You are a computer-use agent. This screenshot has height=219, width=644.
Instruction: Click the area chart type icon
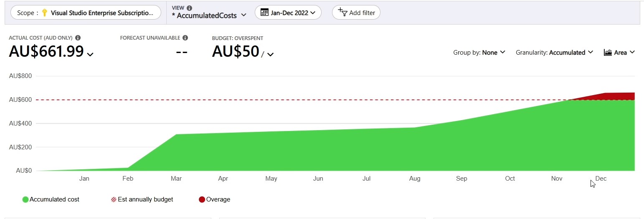coord(608,53)
